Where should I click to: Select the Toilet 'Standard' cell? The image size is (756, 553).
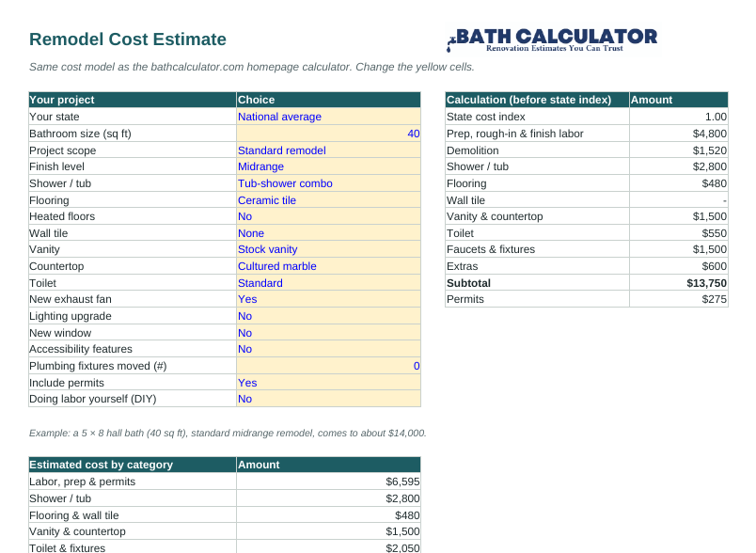click(328, 283)
